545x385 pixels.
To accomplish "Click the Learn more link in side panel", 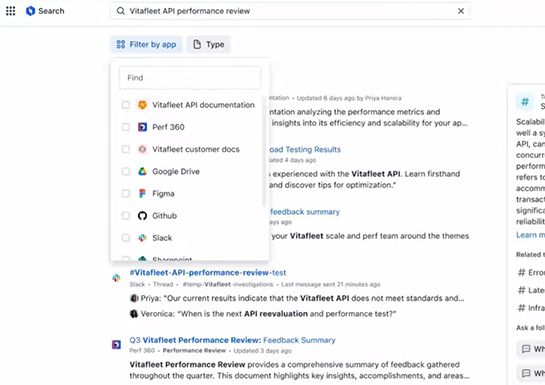I will (x=530, y=235).
